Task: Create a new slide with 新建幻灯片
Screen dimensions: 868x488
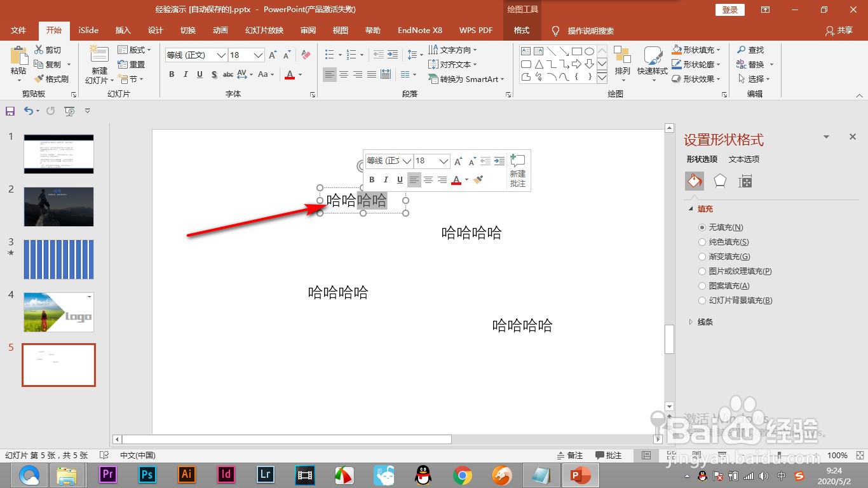Action: click(x=99, y=65)
